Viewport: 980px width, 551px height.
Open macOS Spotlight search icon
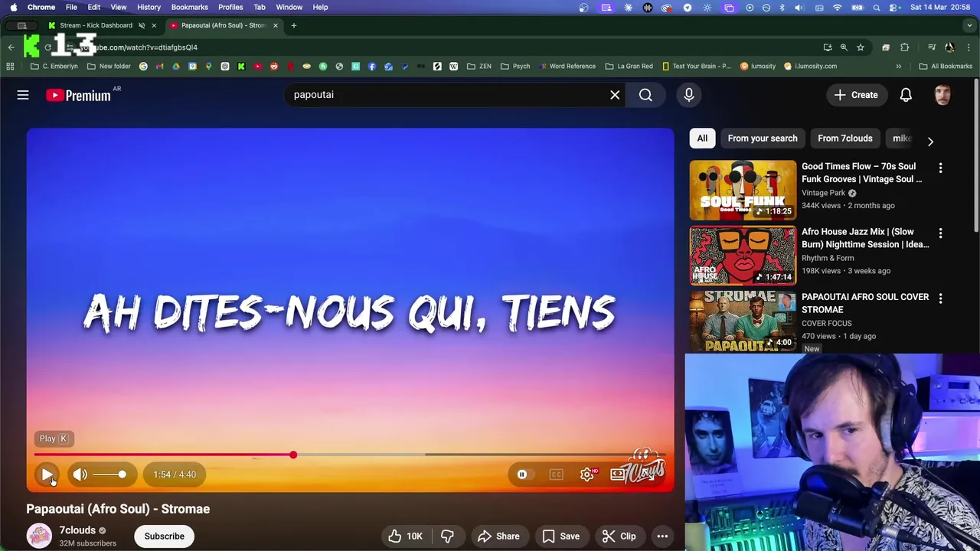[x=877, y=8]
